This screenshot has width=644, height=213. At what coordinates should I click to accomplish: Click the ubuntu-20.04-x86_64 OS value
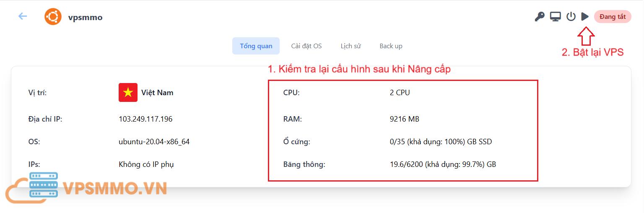pyautogui.click(x=154, y=142)
